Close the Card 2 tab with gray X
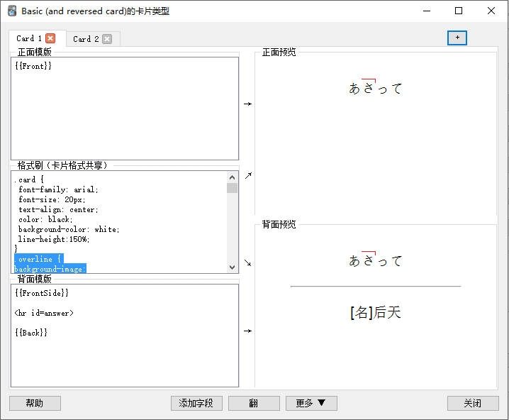This screenshot has width=509, height=420. pyautogui.click(x=107, y=39)
